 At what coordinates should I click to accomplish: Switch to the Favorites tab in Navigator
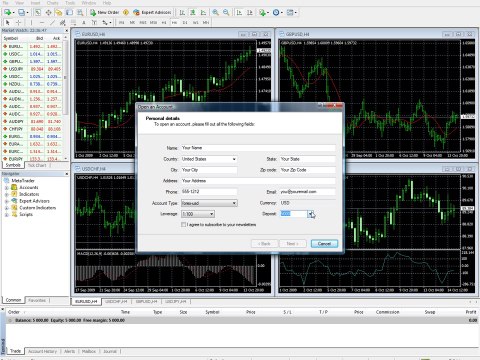coord(37,300)
